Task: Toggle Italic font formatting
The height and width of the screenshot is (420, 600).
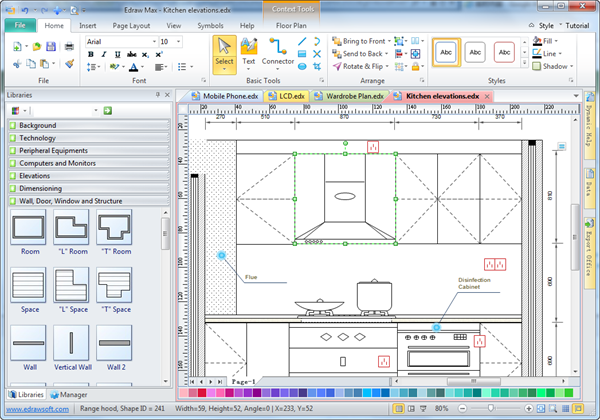Action: [103, 55]
